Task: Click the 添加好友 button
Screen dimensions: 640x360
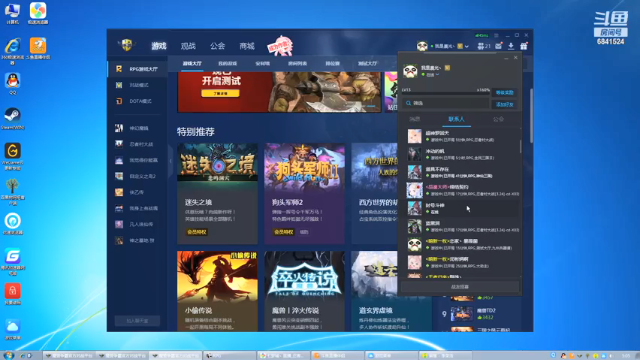Action: [x=504, y=104]
